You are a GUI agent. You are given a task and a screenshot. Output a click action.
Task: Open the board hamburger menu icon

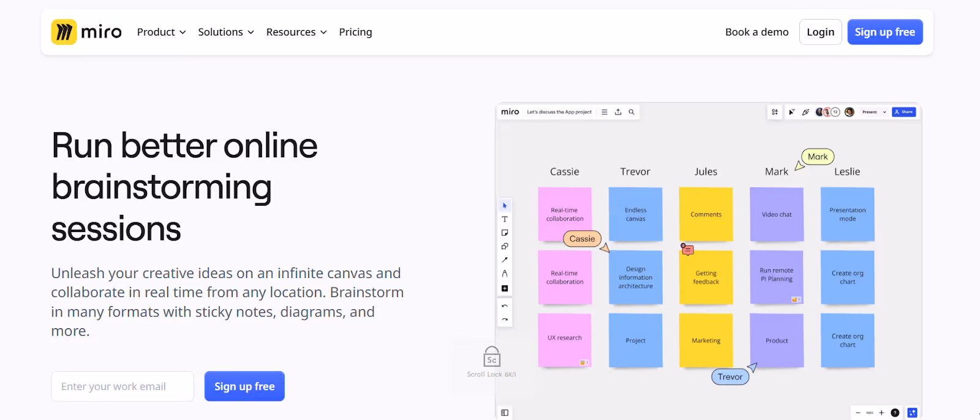pyautogui.click(x=605, y=112)
